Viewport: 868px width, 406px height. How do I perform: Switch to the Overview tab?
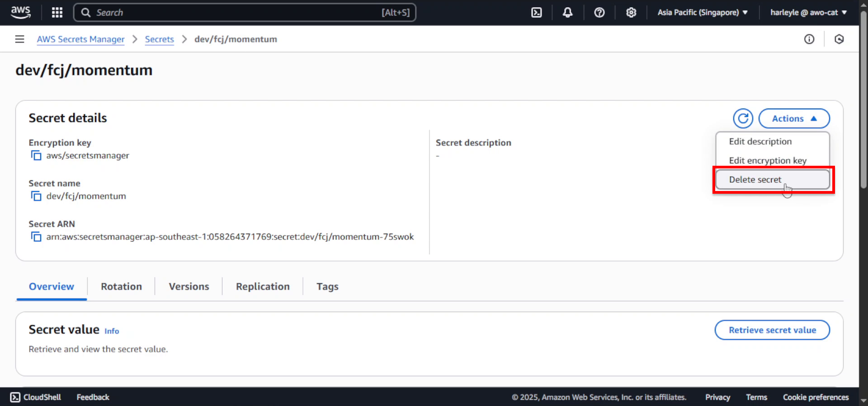coord(52,286)
